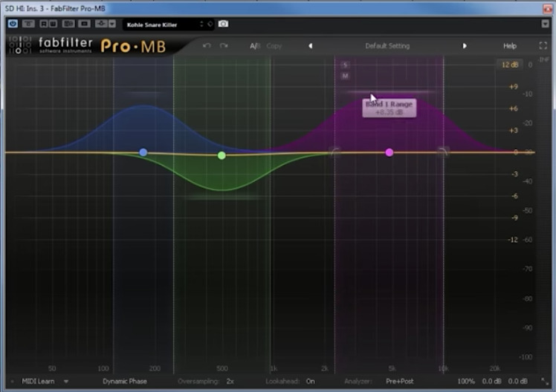Toggle Lookahead On setting

tap(310, 382)
